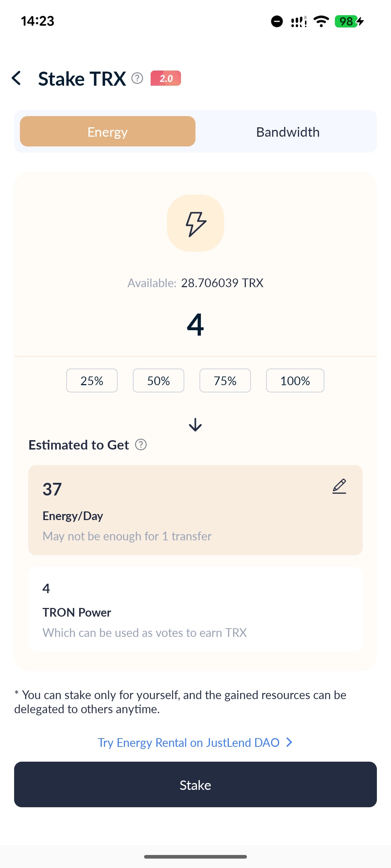This screenshot has width=391, height=868.
Task: Open the Estimated to Get help icon
Action: pyautogui.click(x=141, y=444)
